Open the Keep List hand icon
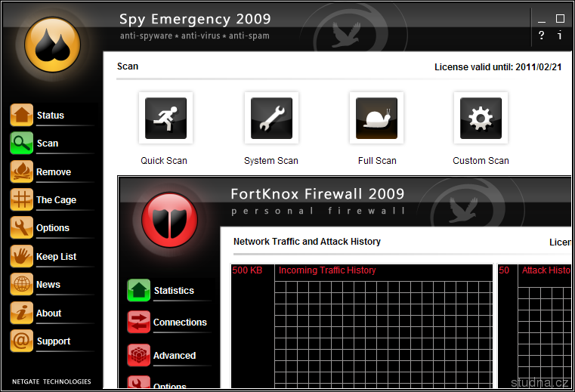 click(22, 256)
